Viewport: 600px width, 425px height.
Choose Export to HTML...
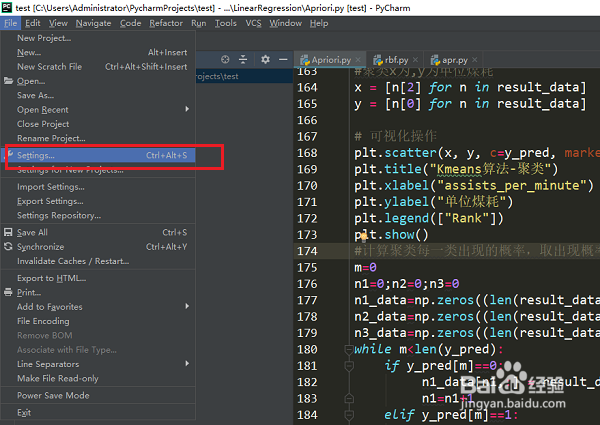click(98, 278)
